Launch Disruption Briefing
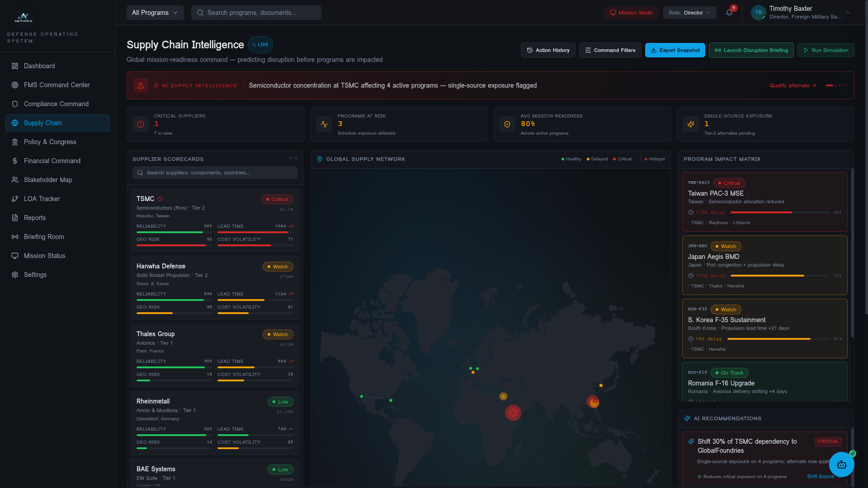 (x=751, y=50)
